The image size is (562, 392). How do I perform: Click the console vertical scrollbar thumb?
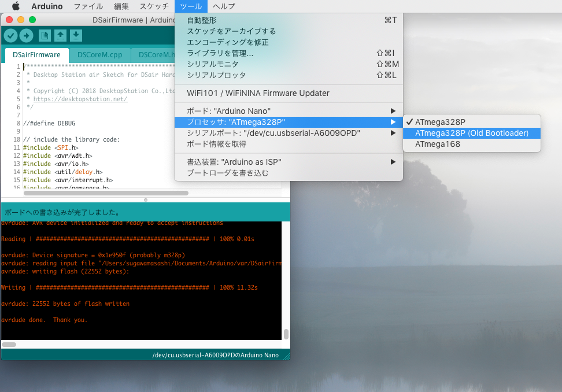pos(286,334)
